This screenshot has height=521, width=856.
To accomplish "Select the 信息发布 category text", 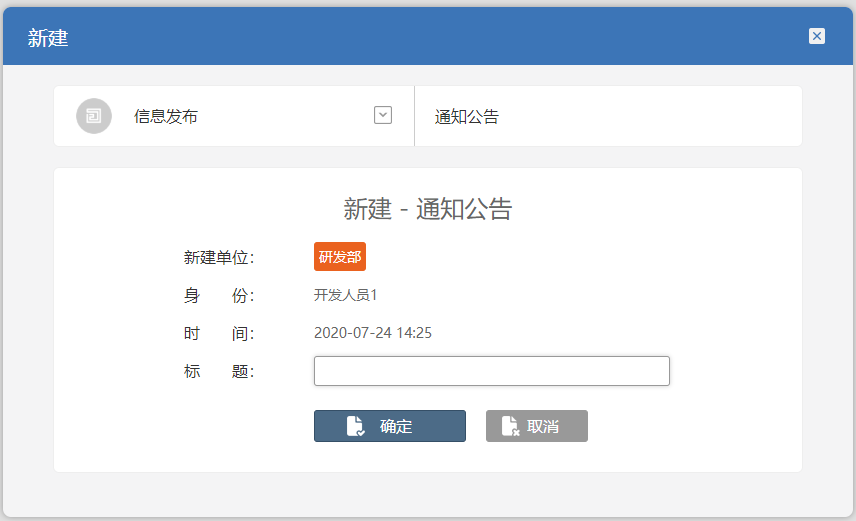I will pyautogui.click(x=166, y=116).
